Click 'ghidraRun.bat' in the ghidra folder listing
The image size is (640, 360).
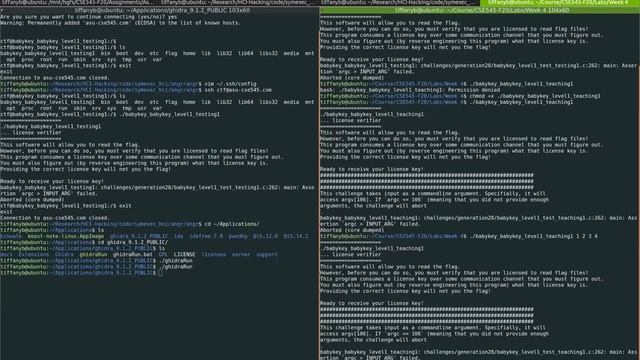pos(133,254)
